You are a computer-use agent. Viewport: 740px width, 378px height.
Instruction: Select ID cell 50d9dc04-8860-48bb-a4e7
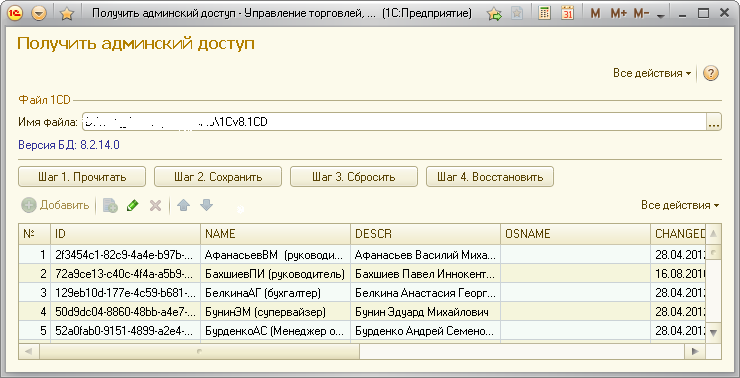click(x=126, y=311)
